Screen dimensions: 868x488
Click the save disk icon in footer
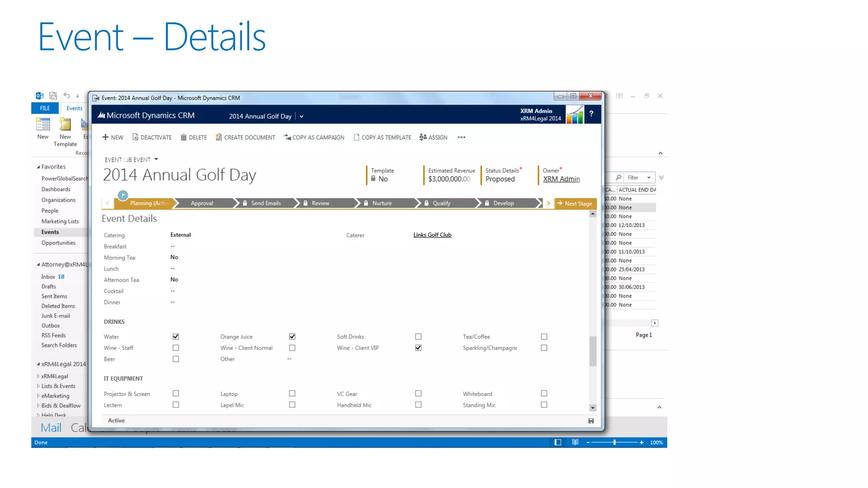pyautogui.click(x=591, y=421)
